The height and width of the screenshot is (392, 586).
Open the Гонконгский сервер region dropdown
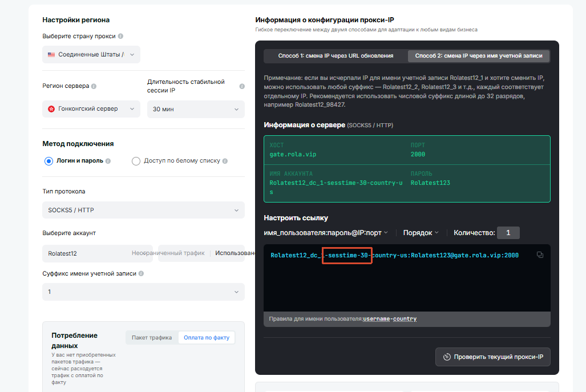click(x=91, y=109)
